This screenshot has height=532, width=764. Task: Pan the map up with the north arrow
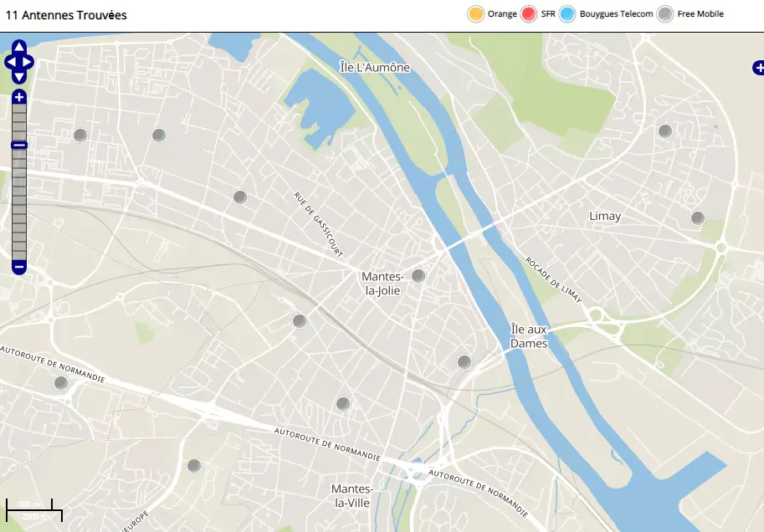(x=19, y=47)
